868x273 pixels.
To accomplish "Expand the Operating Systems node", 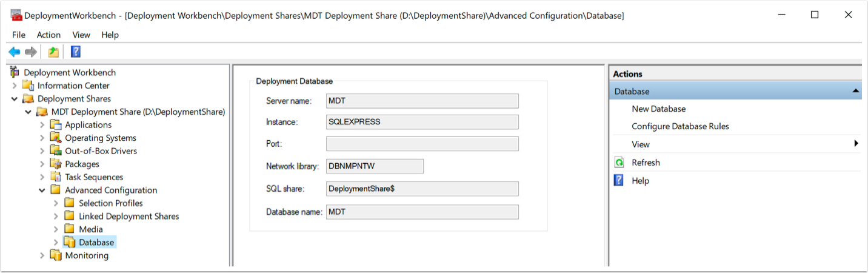I will 42,138.
